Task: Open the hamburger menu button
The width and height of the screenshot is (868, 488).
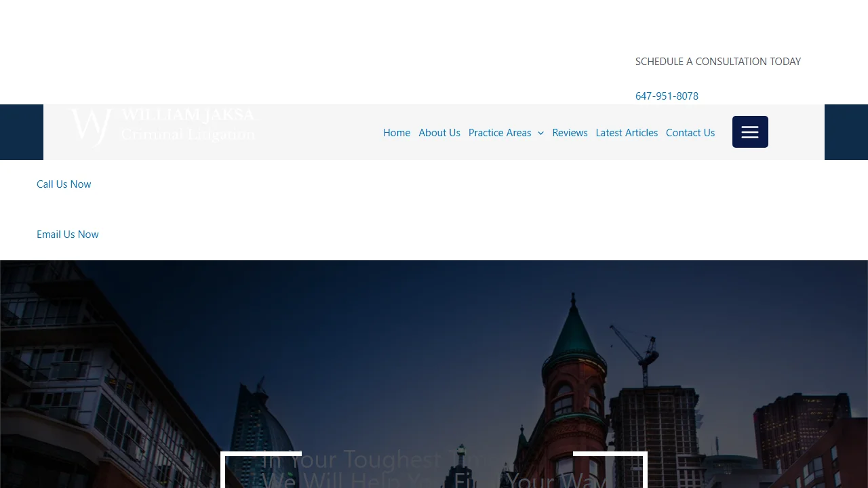Action: point(750,131)
